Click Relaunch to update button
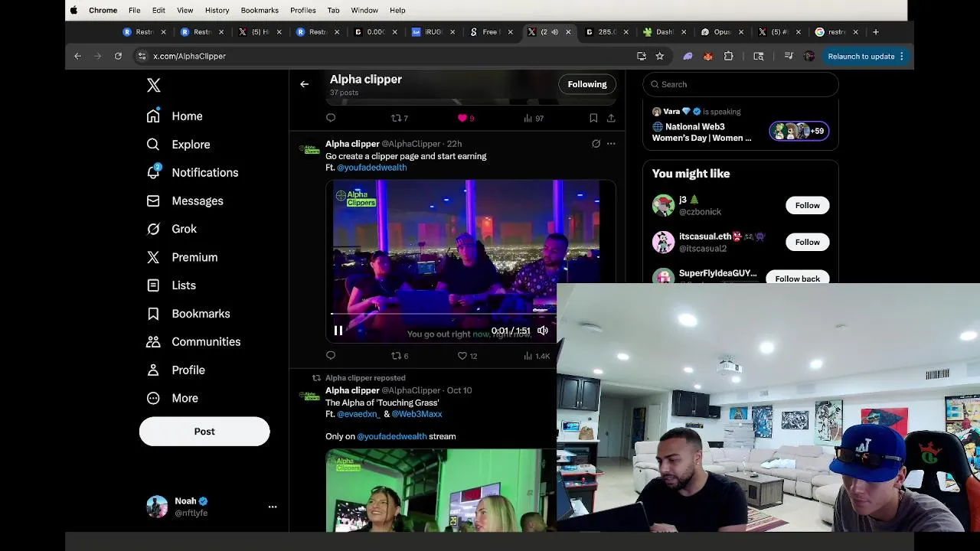This screenshot has width=980, height=551. tap(866, 56)
